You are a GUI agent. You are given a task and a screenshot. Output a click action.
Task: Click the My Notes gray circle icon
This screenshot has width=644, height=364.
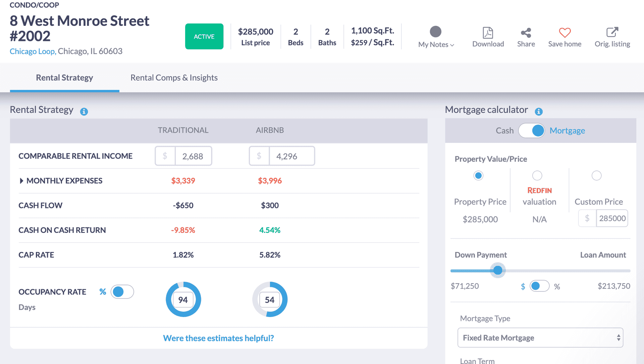click(435, 32)
